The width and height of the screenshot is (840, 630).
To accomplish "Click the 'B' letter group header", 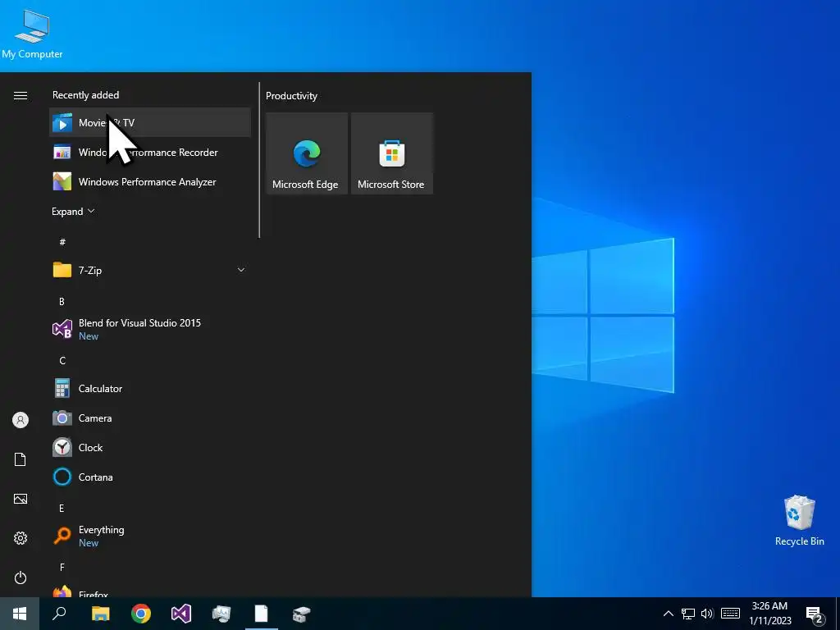I will pyautogui.click(x=62, y=302).
